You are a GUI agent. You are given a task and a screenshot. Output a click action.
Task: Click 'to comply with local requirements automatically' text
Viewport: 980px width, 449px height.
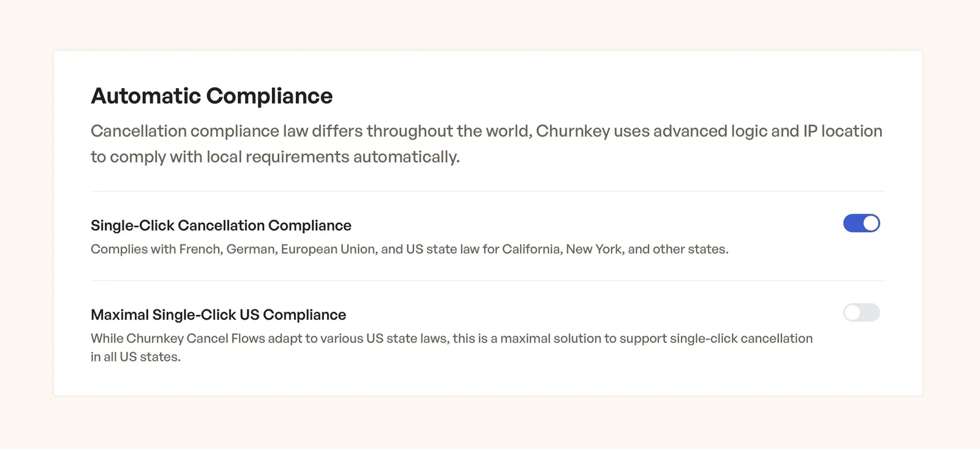click(x=275, y=157)
